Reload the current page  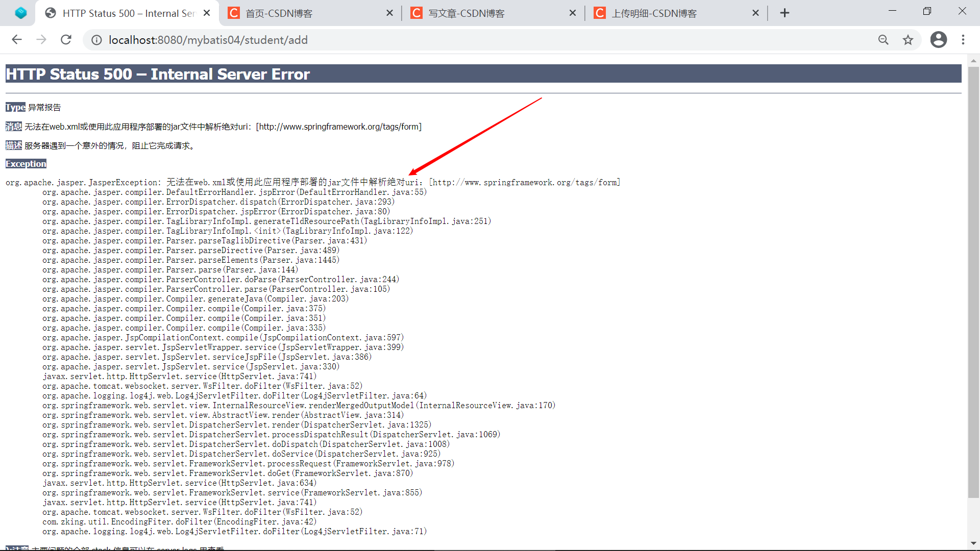(66, 39)
